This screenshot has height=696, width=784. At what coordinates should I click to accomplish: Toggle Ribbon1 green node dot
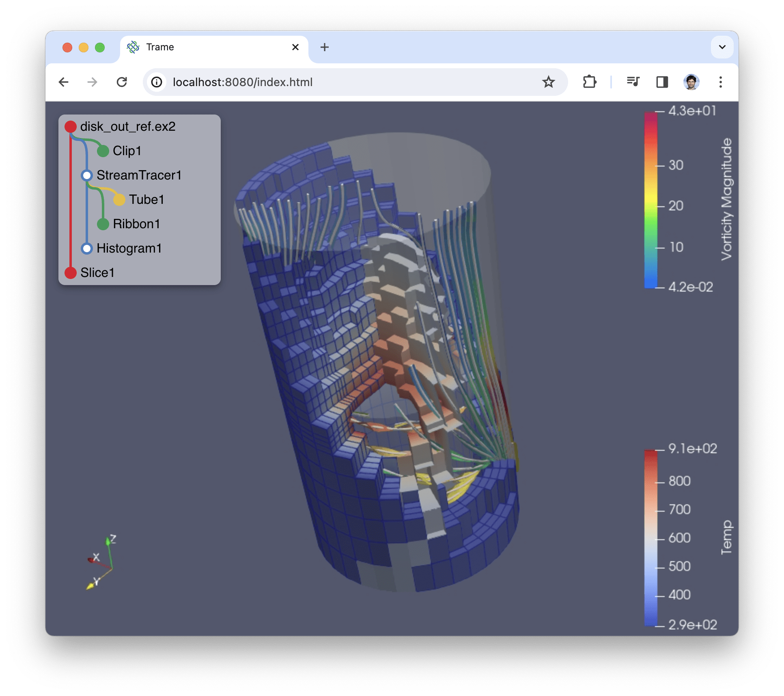click(x=103, y=224)
